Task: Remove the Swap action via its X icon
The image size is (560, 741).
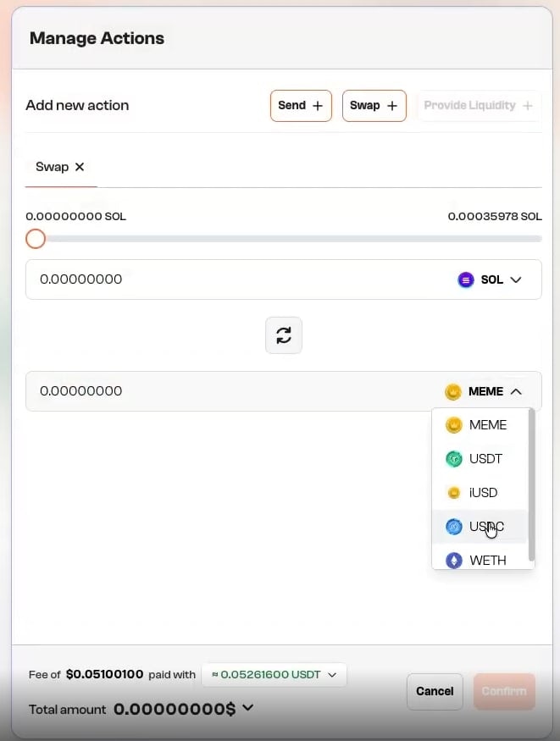Action: [80, 167]
